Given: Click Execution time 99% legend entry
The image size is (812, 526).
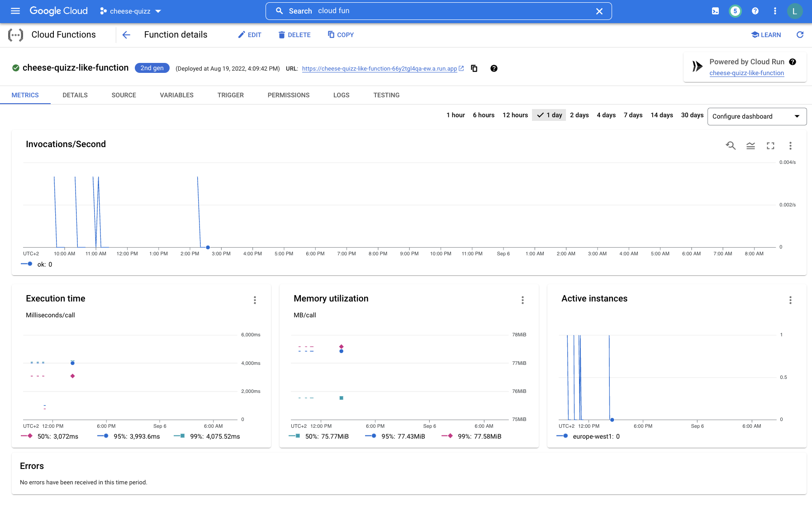Looking at the screenshot, I should click(207, 436).
